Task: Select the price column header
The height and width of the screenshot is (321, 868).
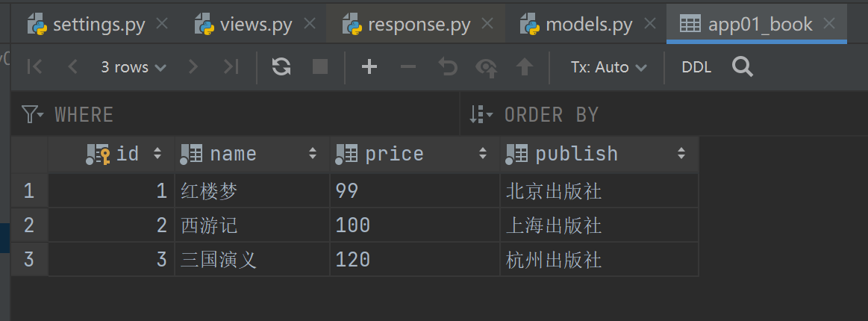Action: [x=415, y=154]
